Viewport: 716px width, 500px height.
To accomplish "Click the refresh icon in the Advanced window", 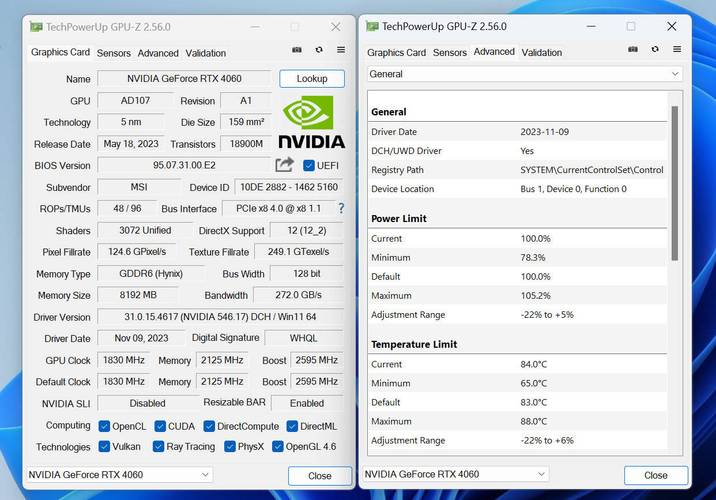I will coord(655,50).
